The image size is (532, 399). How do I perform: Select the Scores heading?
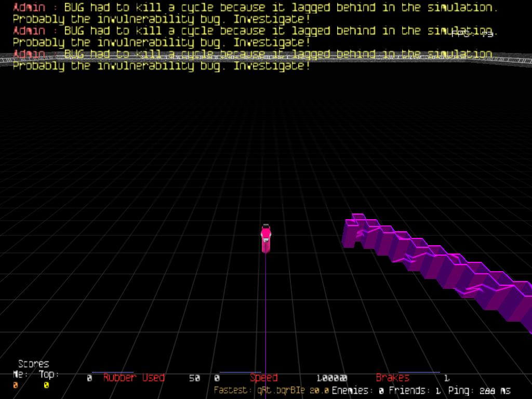[x=33, y=364]
